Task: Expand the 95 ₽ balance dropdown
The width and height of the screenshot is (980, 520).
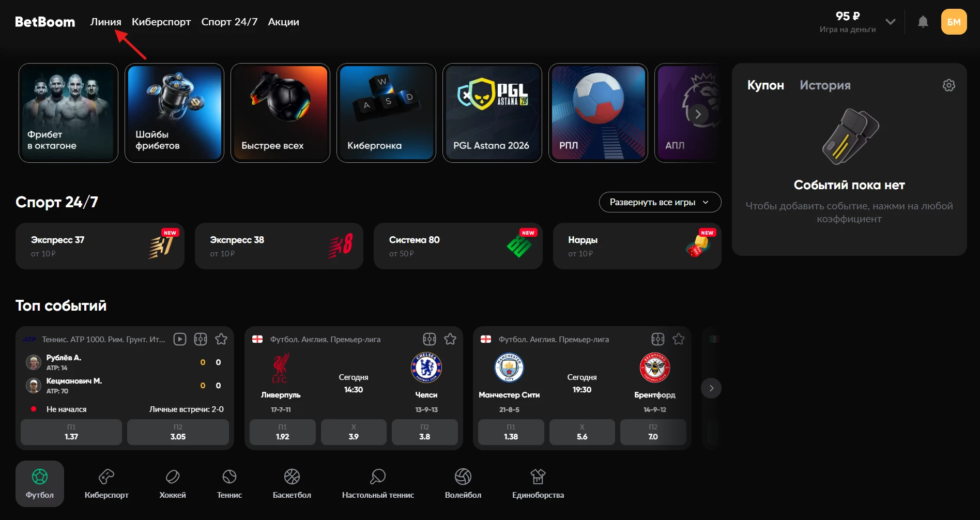Action: (890, 22)
